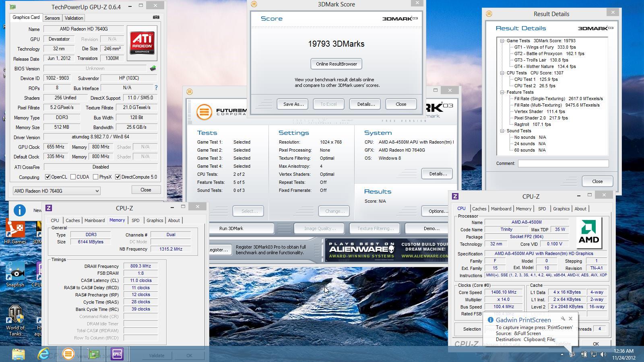Click the GPU Clock value 655 MHz
644x362 pixels.
pyautogui.click(x=56, y=147)
